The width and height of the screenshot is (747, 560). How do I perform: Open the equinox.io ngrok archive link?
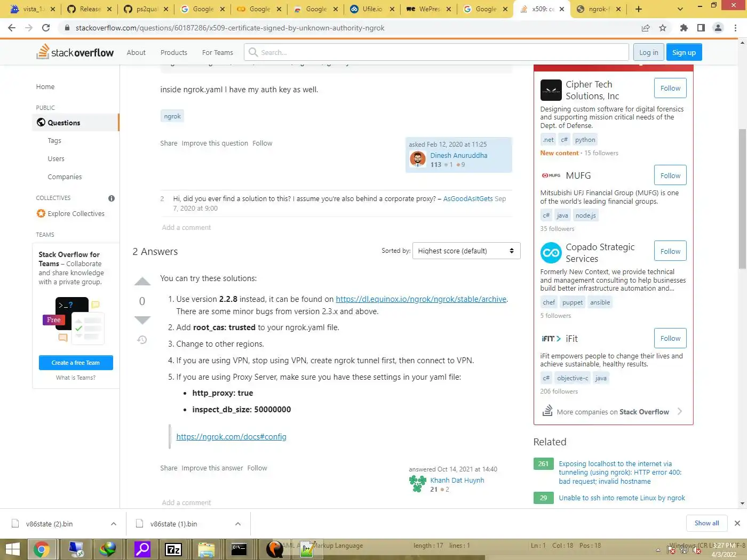(x=421, y=299)
